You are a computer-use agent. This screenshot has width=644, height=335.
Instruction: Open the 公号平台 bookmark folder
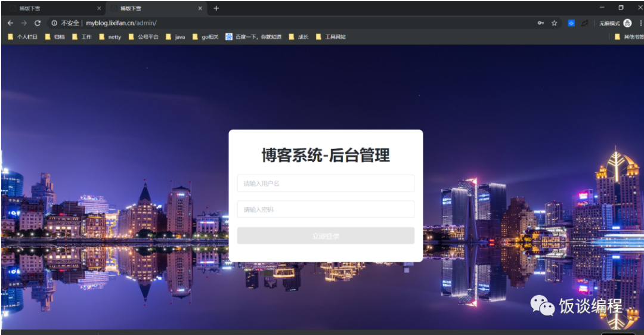[143, 37]
